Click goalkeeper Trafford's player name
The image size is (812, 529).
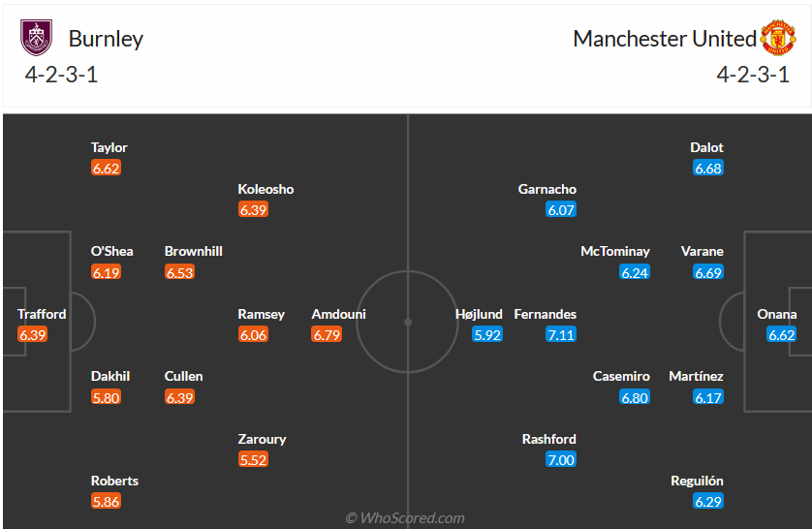tap(42, 314)
